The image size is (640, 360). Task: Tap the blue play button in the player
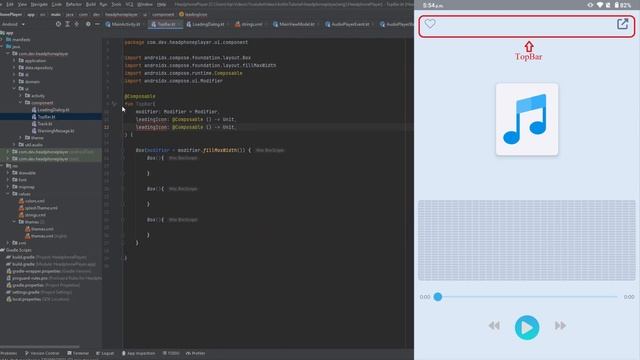pos(527,327)
